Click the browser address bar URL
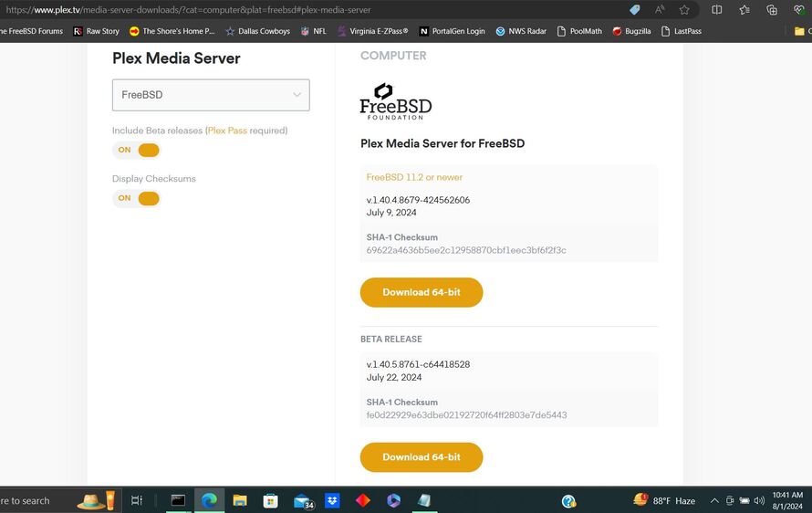This screenshot has height=513, width=812. (x=274, y=10)
